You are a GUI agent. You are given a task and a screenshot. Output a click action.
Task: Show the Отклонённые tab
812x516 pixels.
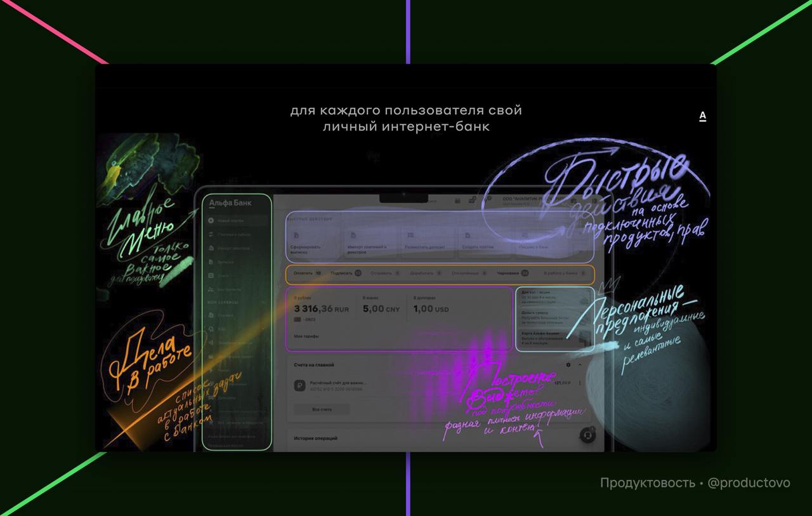coord(469,274)
